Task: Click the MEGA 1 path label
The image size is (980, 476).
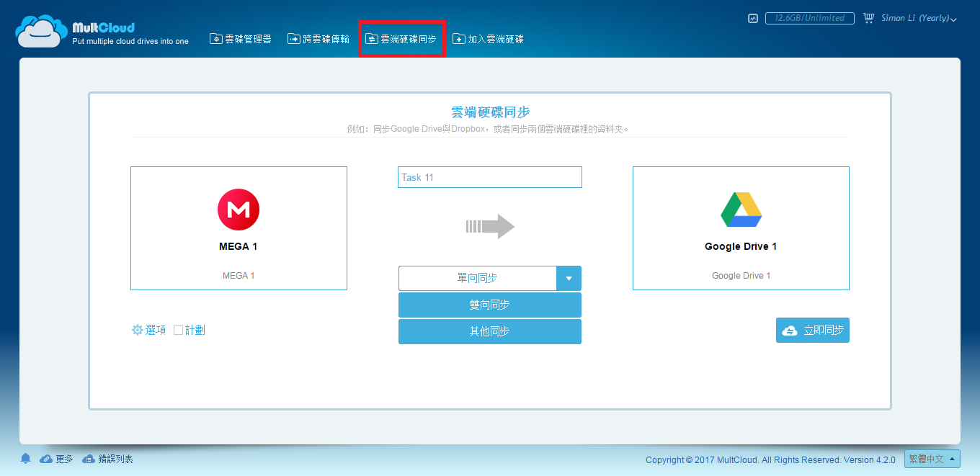Action: coord(239,276)
